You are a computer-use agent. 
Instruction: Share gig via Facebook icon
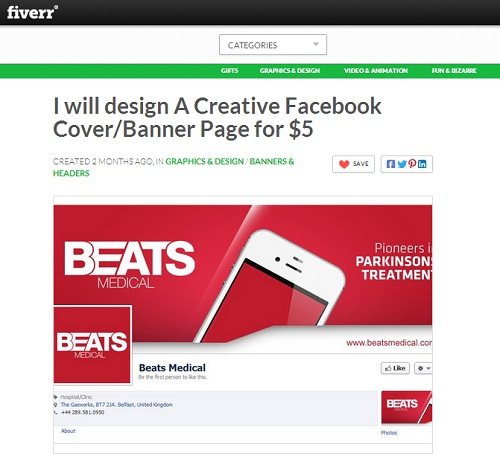tap(391, 164)
